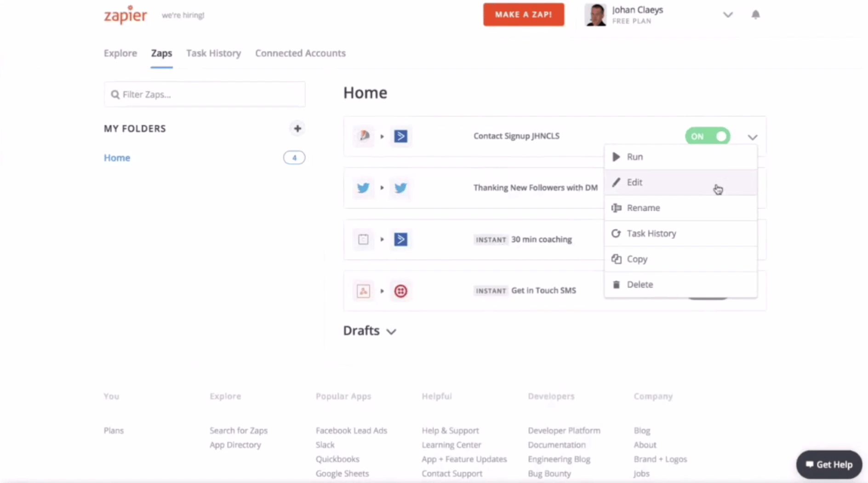Choose Task History from the zap menu
This screenshot has height=483, width=868.
[x=680, y=233]
